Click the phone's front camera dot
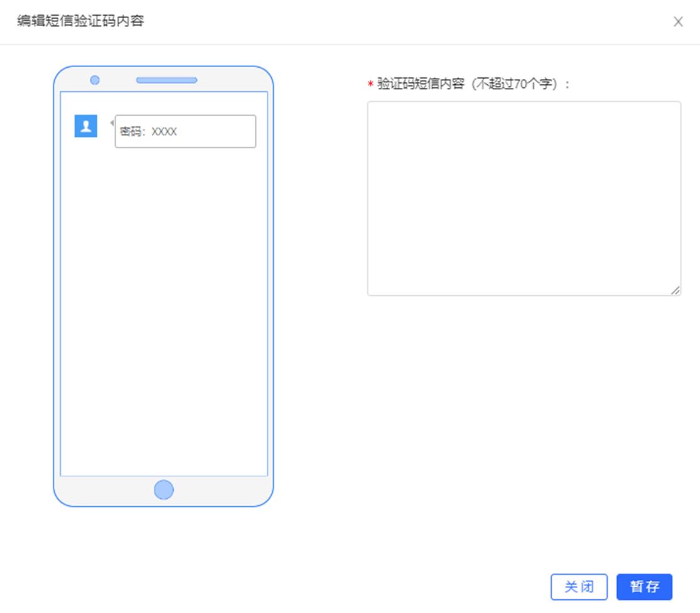The width and height of the screenshot is (700, 613). tap(95, 80)
